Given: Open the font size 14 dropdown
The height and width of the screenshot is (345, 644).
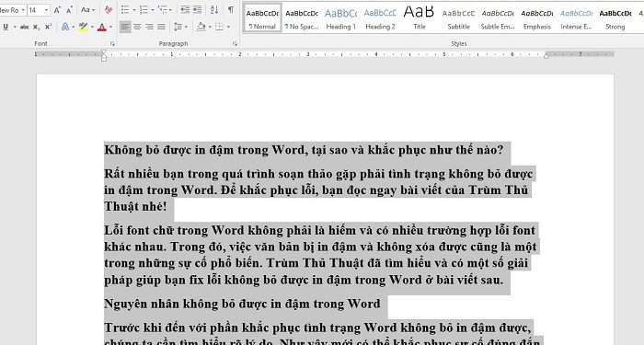Looking at the screenshot, I should click(46, 10).
